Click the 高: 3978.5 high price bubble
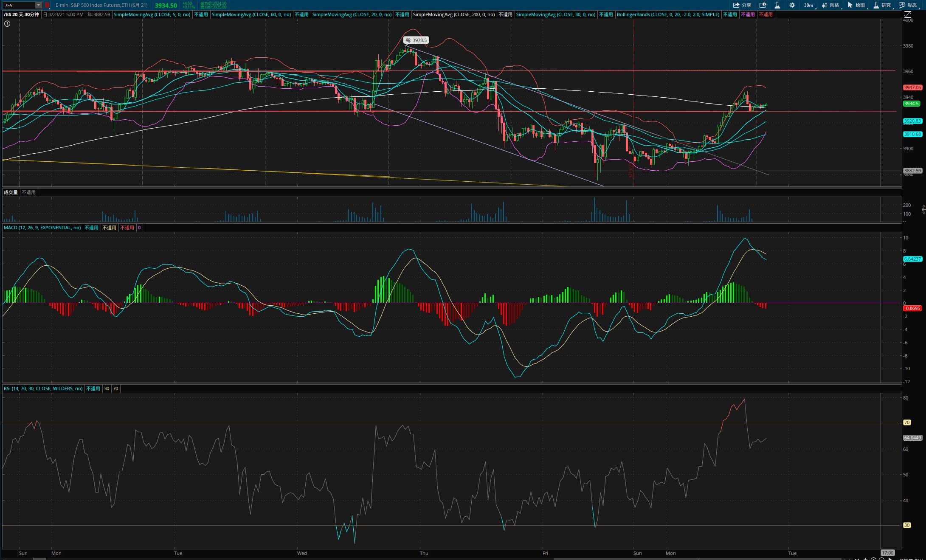The image size is (926, 560). point(416,40)
